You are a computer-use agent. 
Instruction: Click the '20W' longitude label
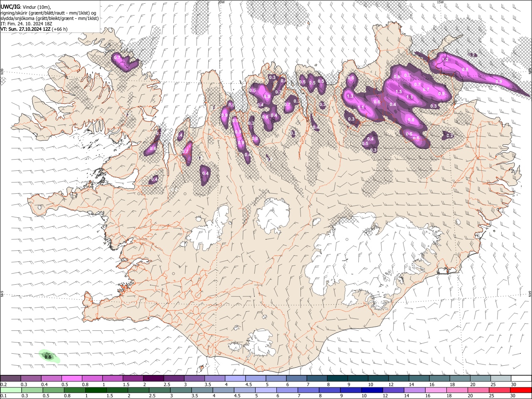point(221,2)
